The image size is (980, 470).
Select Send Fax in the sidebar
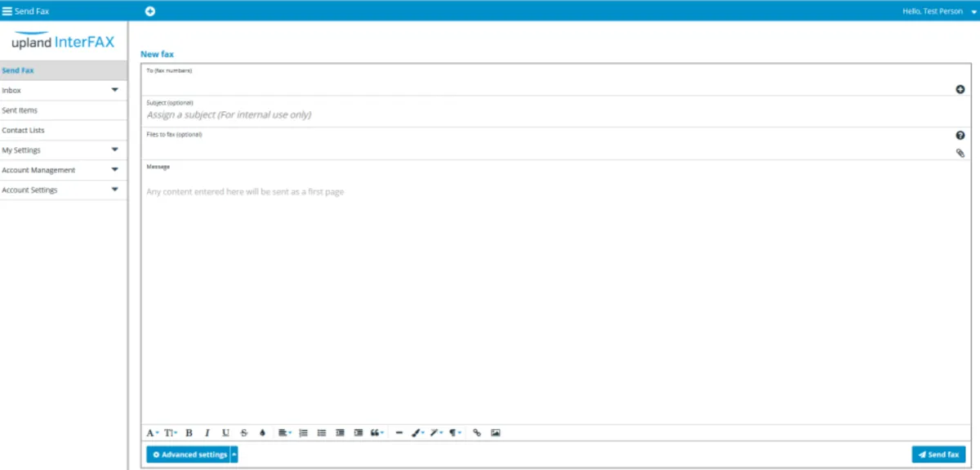click(64, 71)
